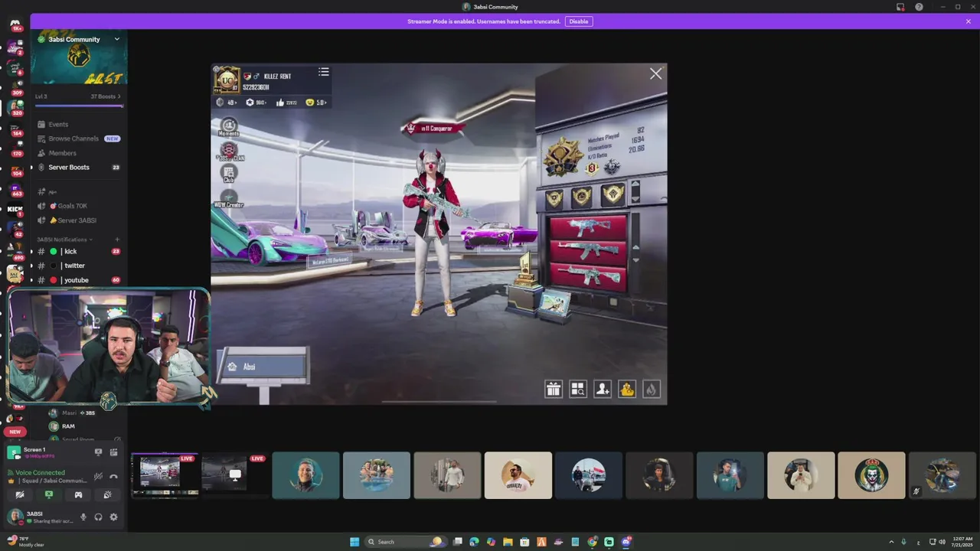This screenshot has height=551, width=980.
Task: Click the S11 Conqueror title badge
Action: [x=433, y=129]
